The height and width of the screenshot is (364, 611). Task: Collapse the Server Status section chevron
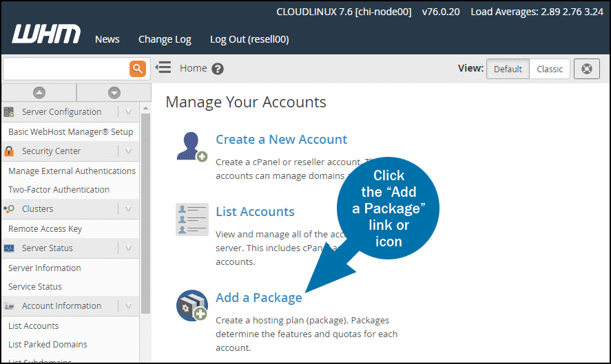point(128,248)
